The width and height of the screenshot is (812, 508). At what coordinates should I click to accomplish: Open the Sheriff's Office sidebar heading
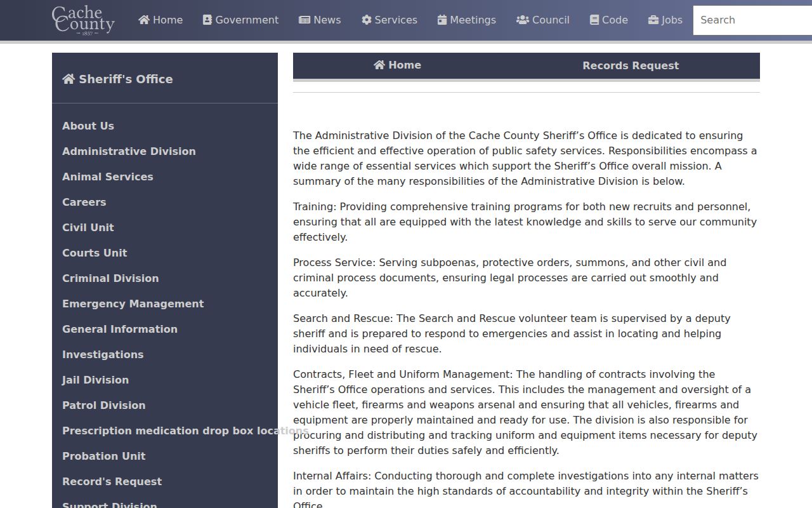click(117, 79)
